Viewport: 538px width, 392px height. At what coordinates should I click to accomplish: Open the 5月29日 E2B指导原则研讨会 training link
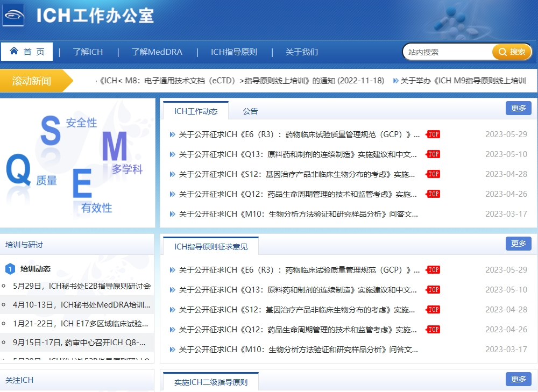[82, 286]
